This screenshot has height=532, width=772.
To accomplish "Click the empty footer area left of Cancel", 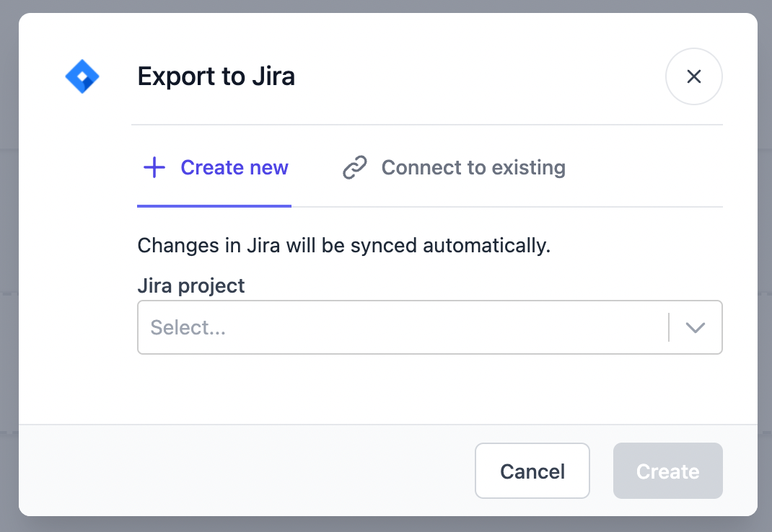I will [x=245, y=471].
